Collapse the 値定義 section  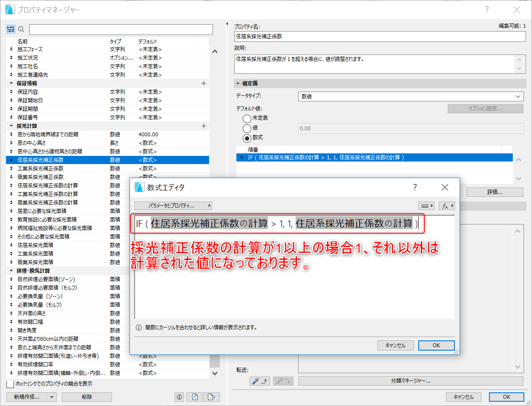238,84
